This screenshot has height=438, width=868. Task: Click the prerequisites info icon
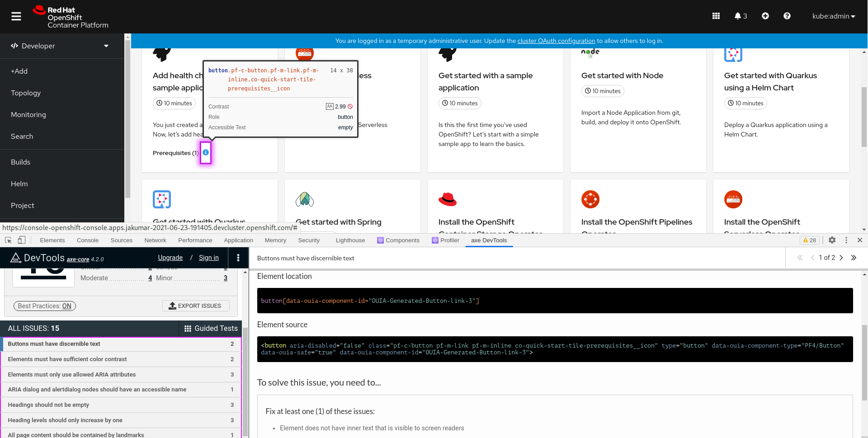(x=206, y=152)
